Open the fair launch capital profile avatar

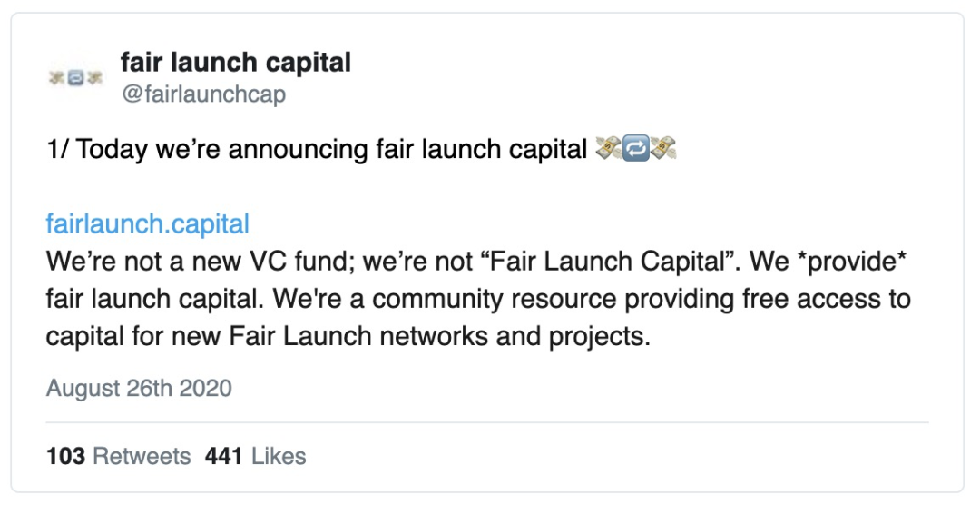coord(75,78)
